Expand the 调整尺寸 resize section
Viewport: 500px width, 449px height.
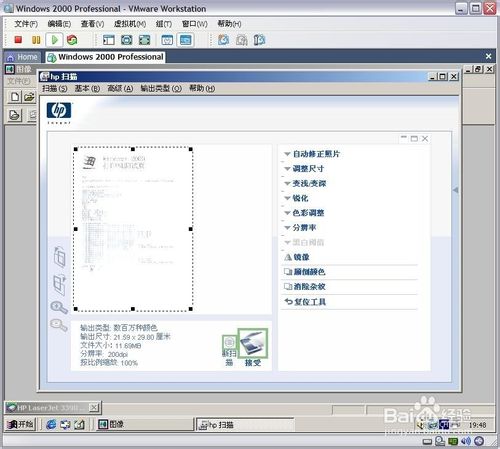[304, 169]
